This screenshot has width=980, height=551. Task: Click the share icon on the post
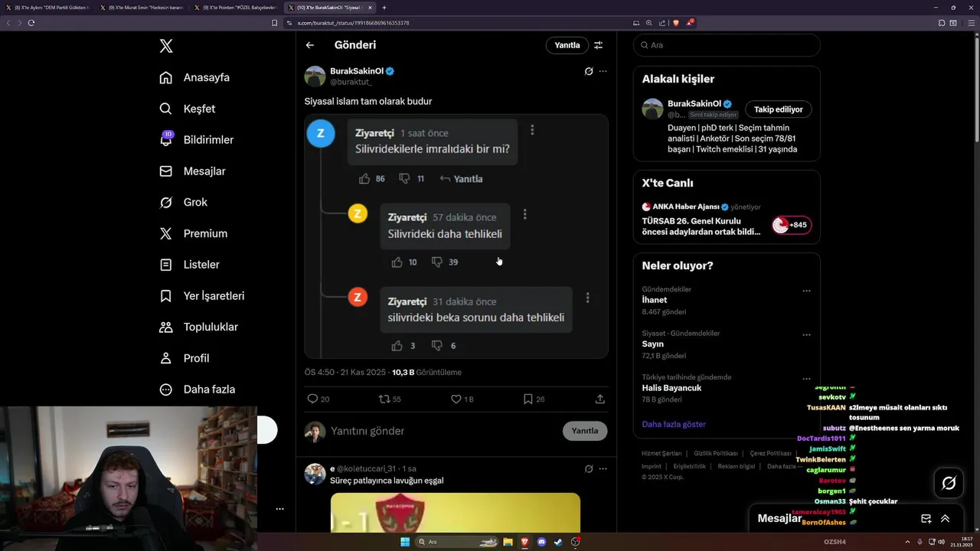point(600,399)
